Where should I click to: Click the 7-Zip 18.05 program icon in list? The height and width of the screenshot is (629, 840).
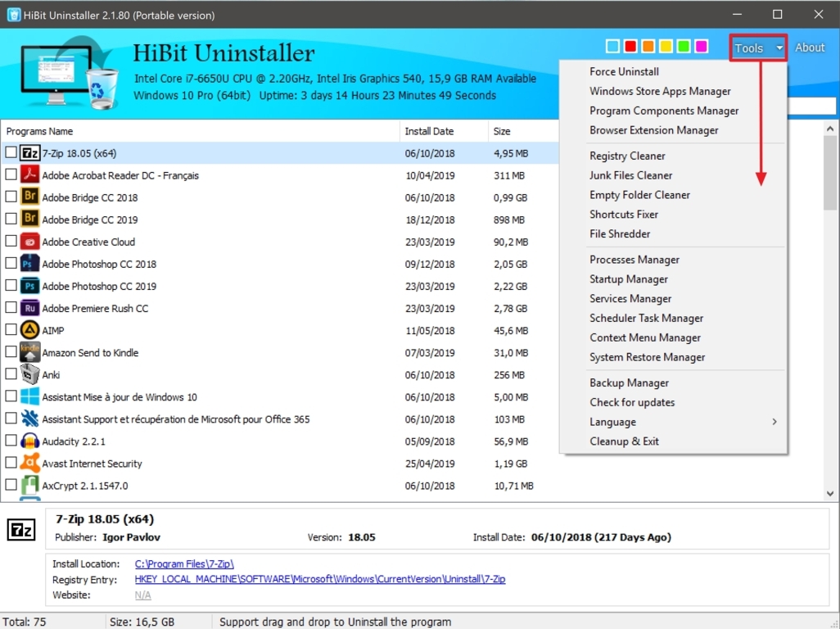30,153
